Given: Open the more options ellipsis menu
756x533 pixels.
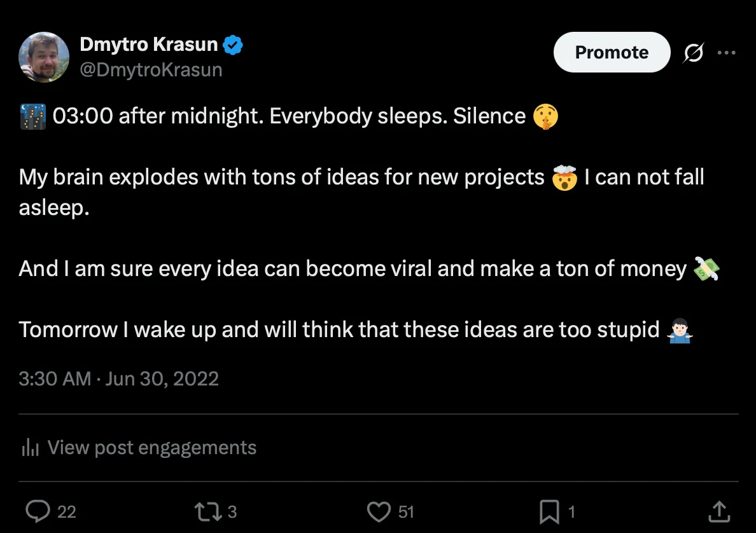Looking at the screenshot, I should 727,53.
